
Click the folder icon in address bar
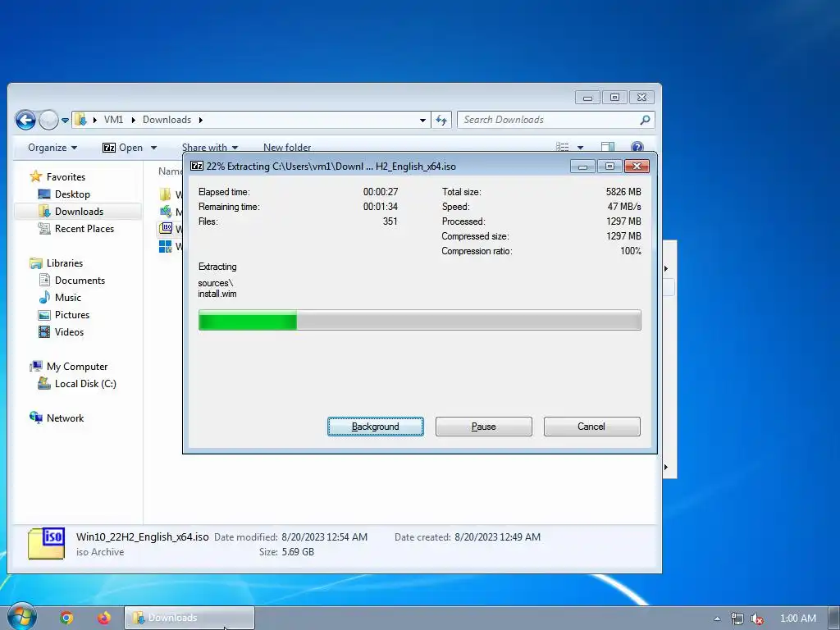(x=80, y=120)
